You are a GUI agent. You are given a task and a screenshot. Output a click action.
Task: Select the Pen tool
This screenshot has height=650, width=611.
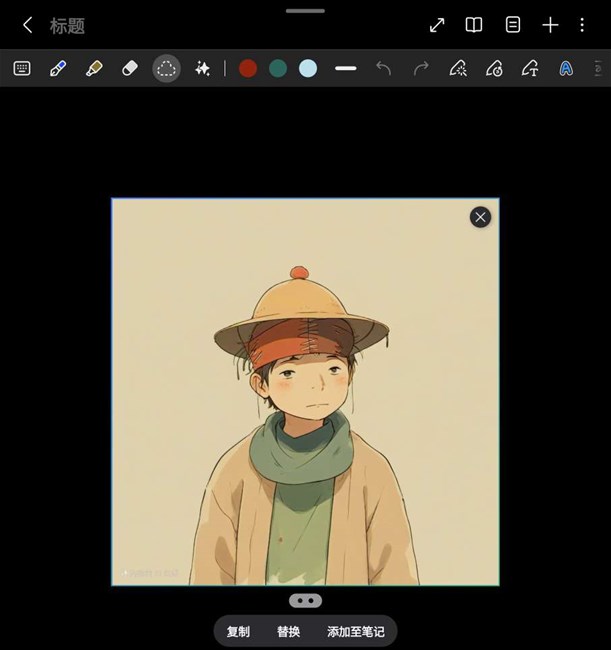pyautogui.click(x=58, y=68)
